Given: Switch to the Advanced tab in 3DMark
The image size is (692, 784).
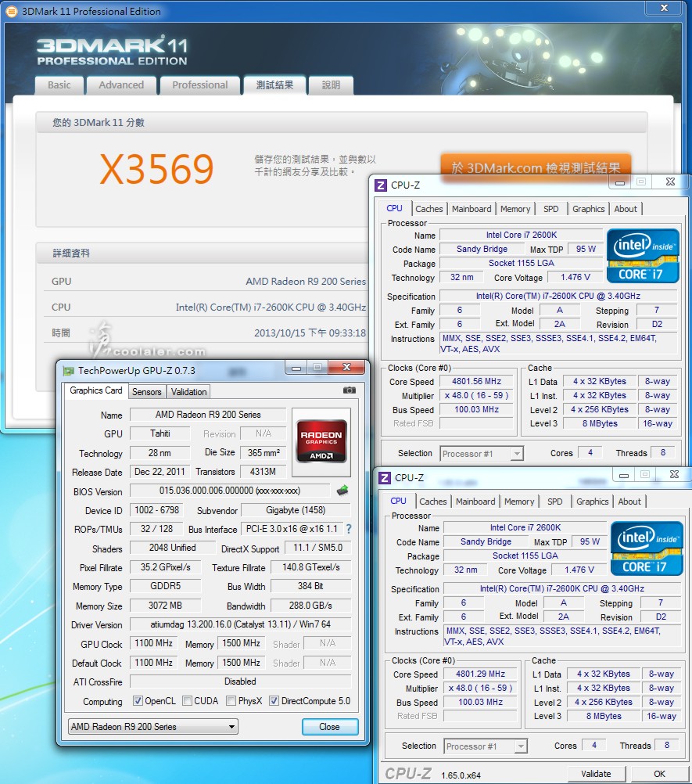Looking at the screenshot, I should coord(121,85).
